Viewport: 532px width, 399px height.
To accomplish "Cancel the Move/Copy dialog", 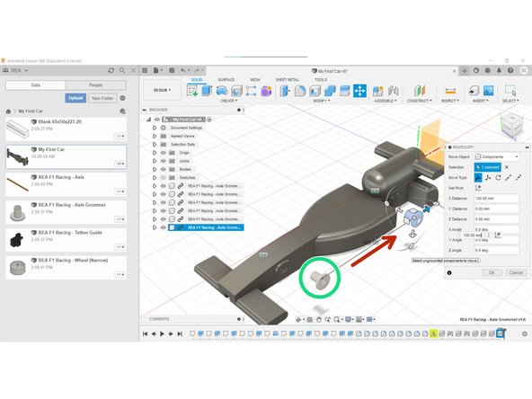I will pyautogui.click(x=516, y=272).
